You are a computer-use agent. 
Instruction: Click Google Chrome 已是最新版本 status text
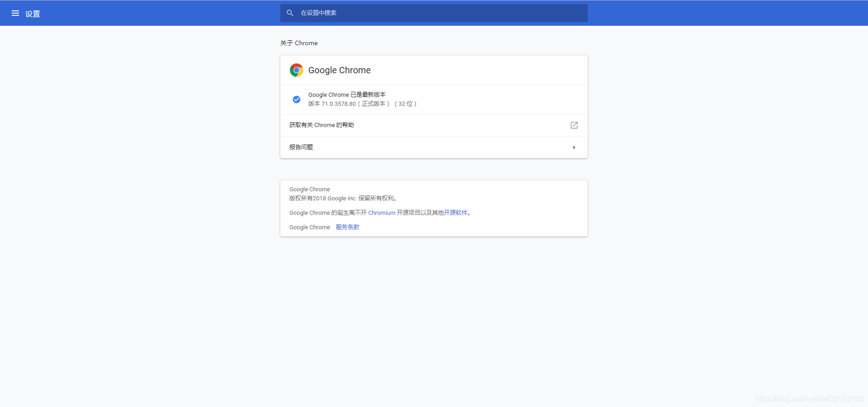[347, 95]
